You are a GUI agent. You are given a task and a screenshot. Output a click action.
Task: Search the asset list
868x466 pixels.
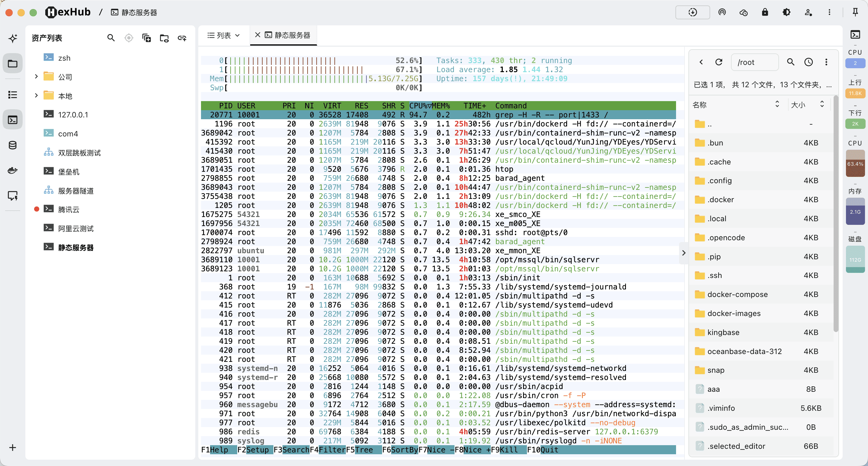(x=111, y=38)
